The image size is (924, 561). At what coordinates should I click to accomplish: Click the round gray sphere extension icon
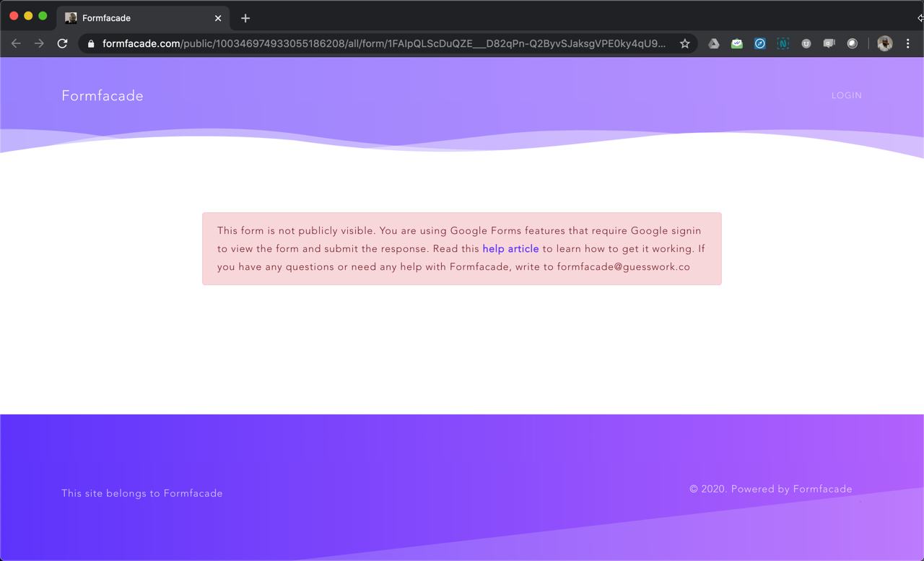tap(852, 43)
